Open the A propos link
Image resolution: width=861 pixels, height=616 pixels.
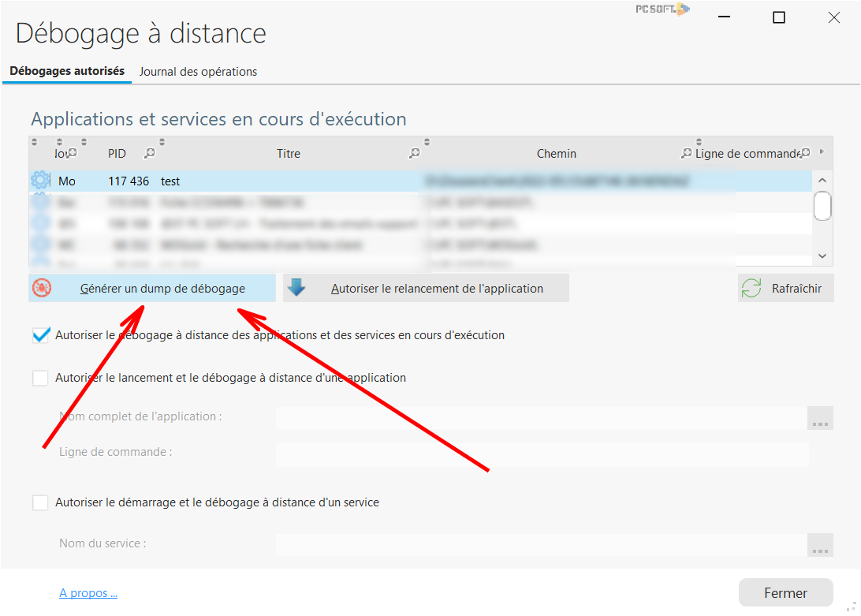click(x=88, y=593)
